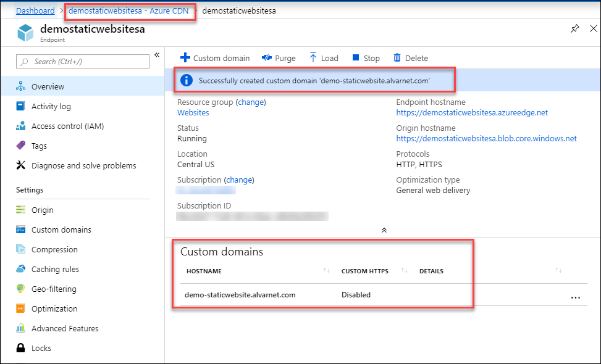Click the Stop square icon
The width and height of the screenshot is (601, 364).
356,57
